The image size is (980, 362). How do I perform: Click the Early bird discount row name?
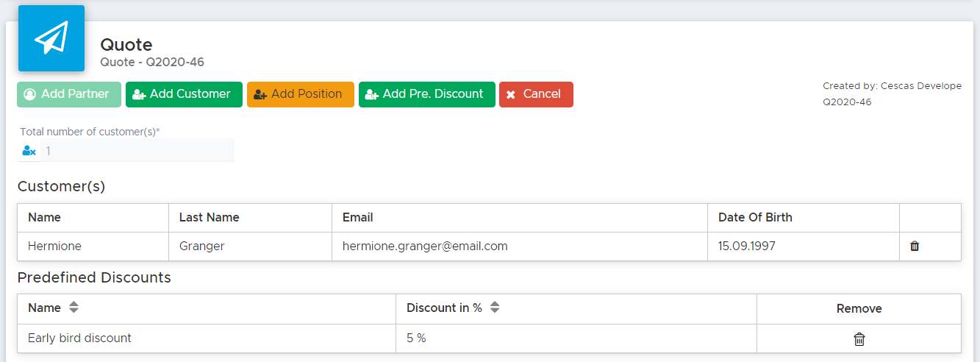[x=79, y=338]
